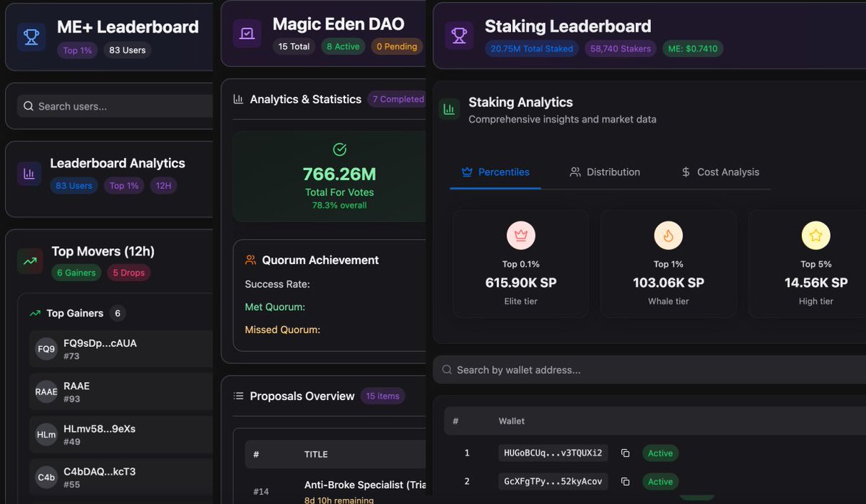The height and width of the screenshot is (504, 866).
Task: Copy the HUGoBCUq...v3TQUXi2 wallet address
Action: coord(625,454)
